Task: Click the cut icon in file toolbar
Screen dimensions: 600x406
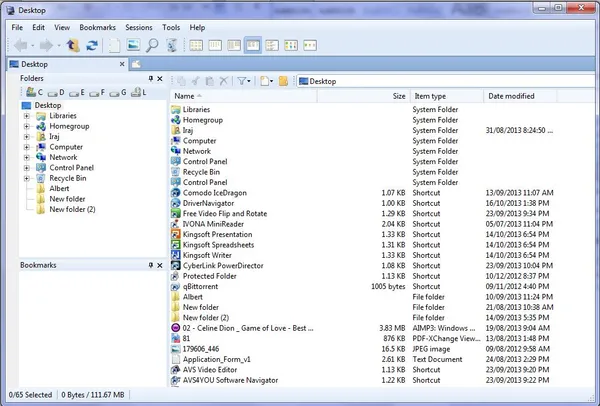Action: (x=196, y=81)
